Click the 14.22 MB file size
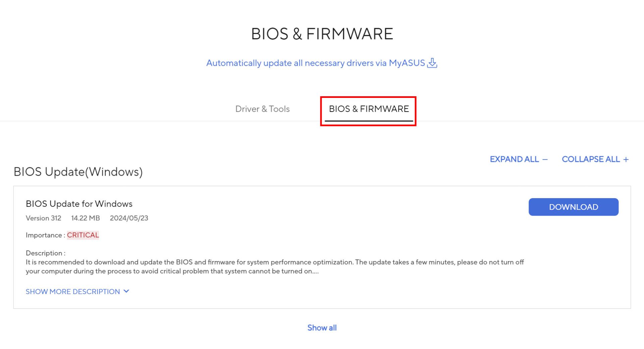 tap(86, 218)
